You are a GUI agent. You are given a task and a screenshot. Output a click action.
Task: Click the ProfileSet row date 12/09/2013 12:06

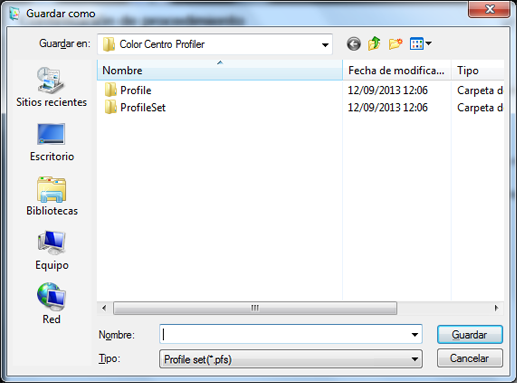(388, 108)
